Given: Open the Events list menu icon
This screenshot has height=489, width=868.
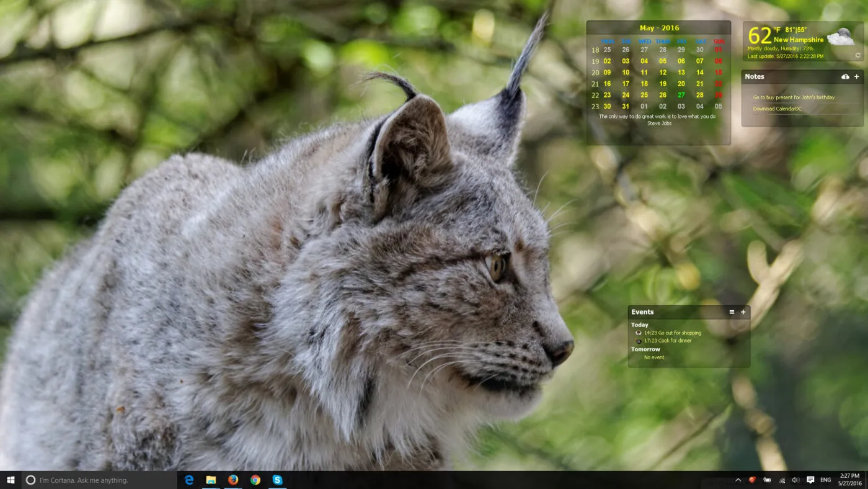Looking at the screenshot, I should tap(732, 312).
